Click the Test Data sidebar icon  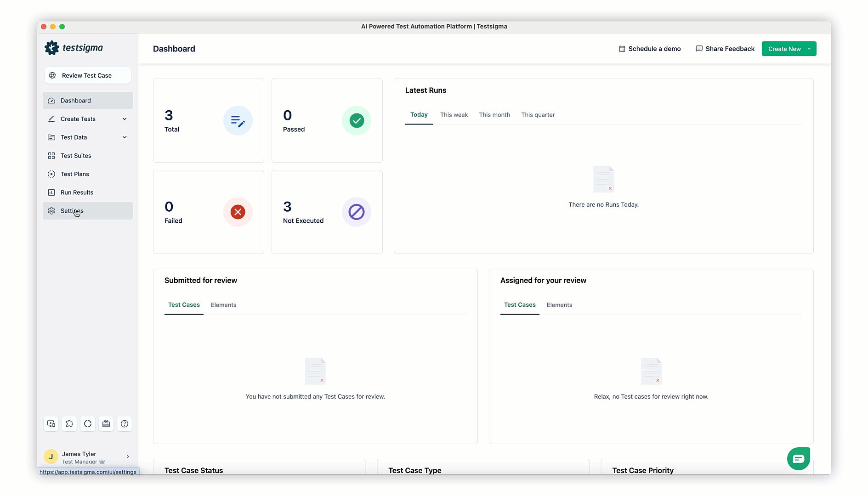coord(51,137)
